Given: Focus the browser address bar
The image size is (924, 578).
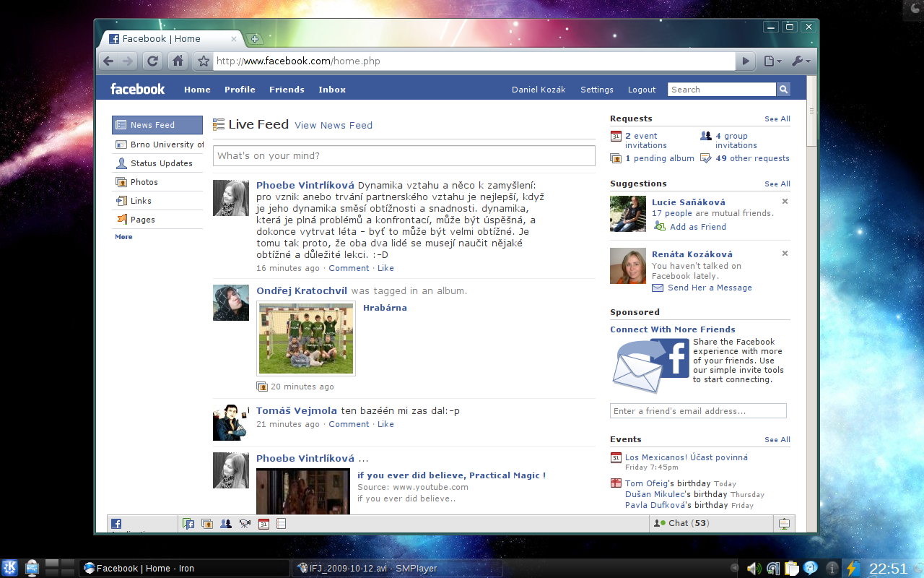Looking at the screenshot, I should click(474, 61).
